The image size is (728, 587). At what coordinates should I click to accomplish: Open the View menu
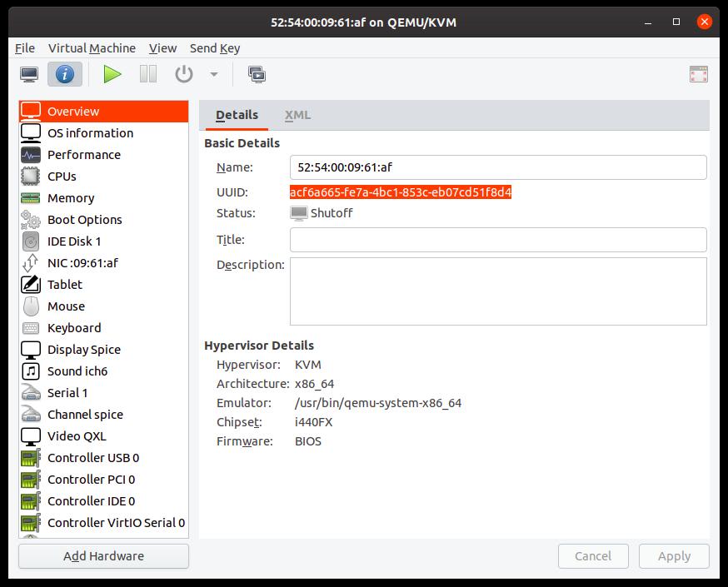pos(162,48)
